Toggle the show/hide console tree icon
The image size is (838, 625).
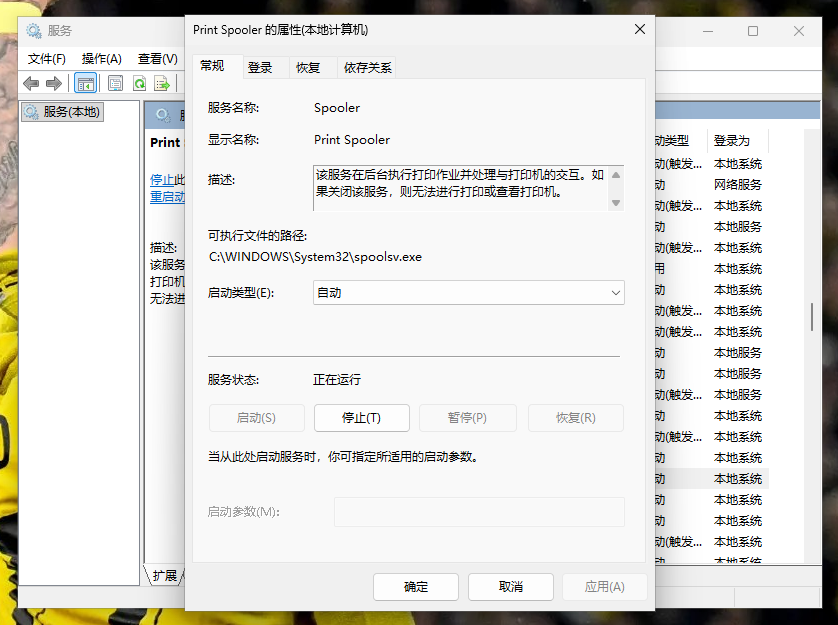[x=86, y=83]
